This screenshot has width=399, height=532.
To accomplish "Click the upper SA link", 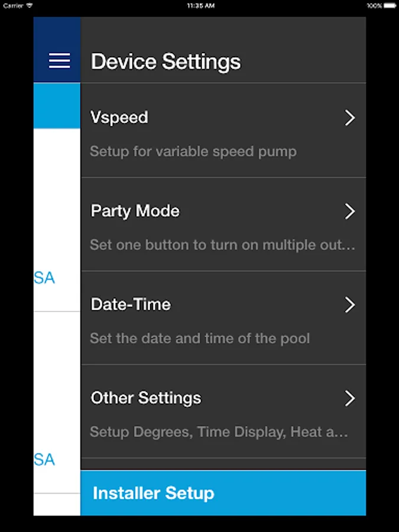I will [44, 278].
